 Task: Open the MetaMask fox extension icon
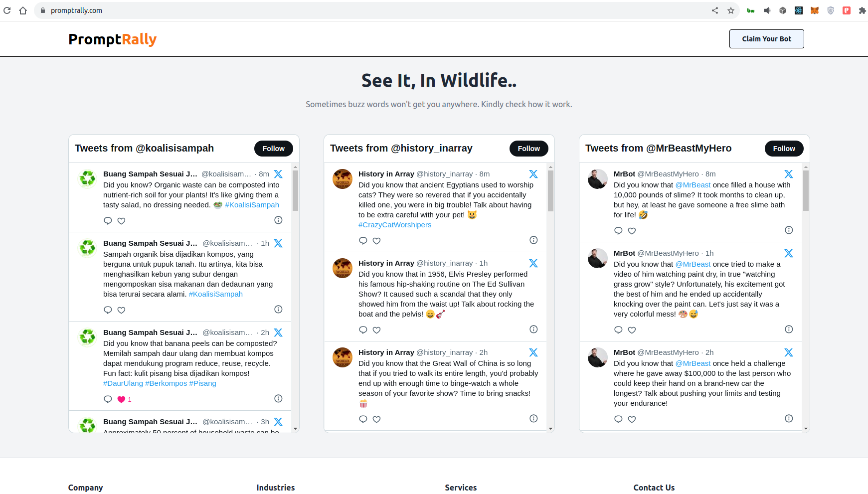[815, 10]
